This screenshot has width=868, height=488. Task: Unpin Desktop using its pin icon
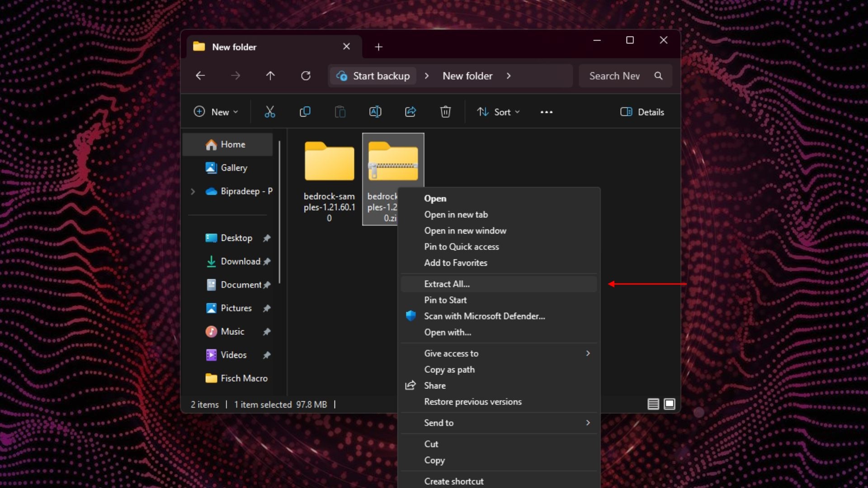tap(267, 238)
